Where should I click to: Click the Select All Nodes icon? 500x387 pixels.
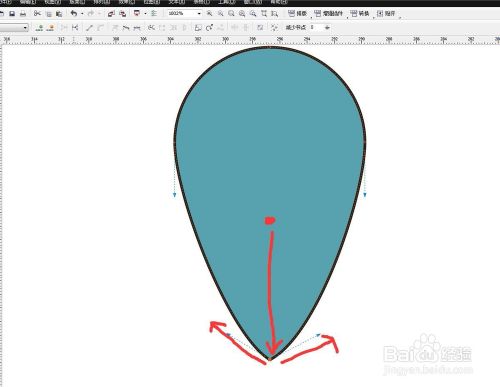(x=274, y=28)
